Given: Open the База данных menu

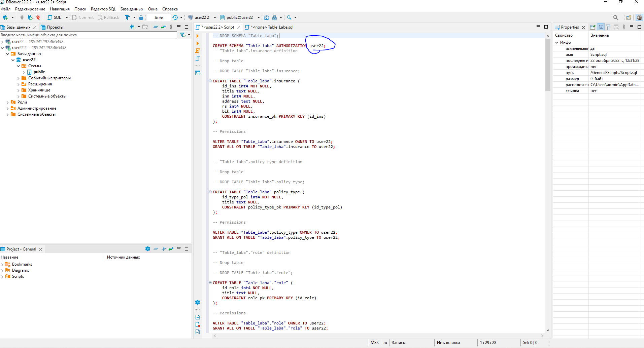Looking at the screenshot, I should pyautogui.click(x=132, y=9).
